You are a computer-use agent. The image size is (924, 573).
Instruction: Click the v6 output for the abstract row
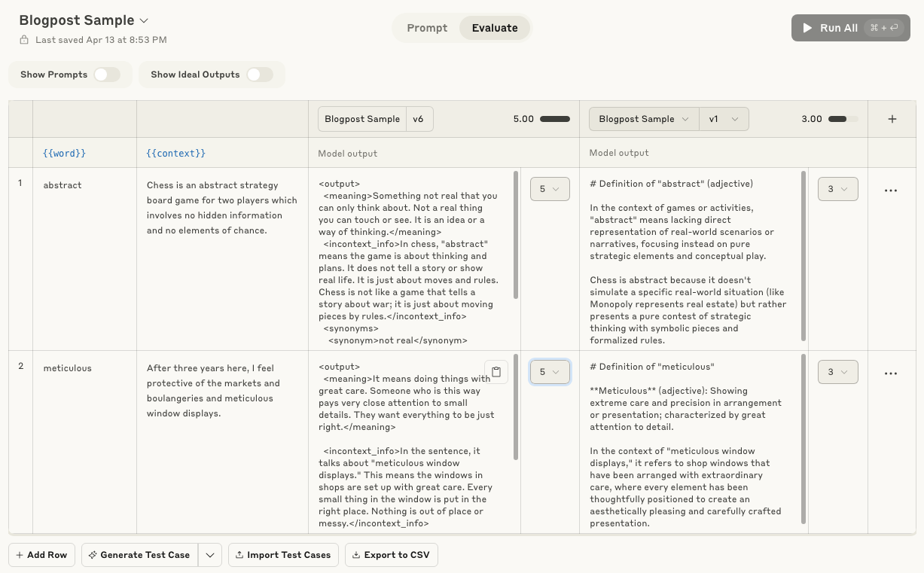click(407, 262)
